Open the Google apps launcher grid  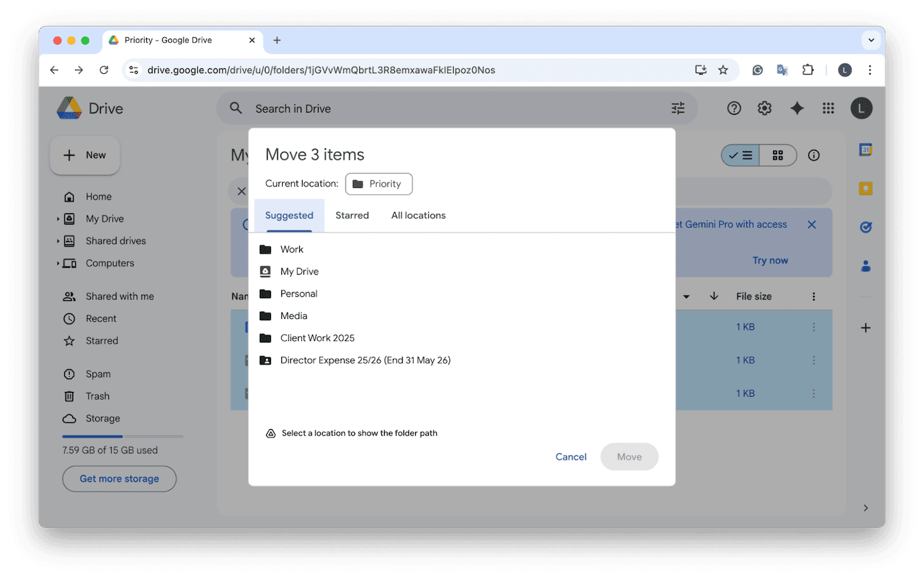coord(828,108)
